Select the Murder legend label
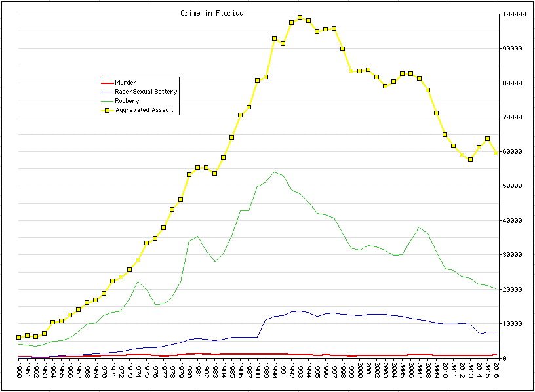This screenshot has height=392, width=535. click(x=126, y=83)
